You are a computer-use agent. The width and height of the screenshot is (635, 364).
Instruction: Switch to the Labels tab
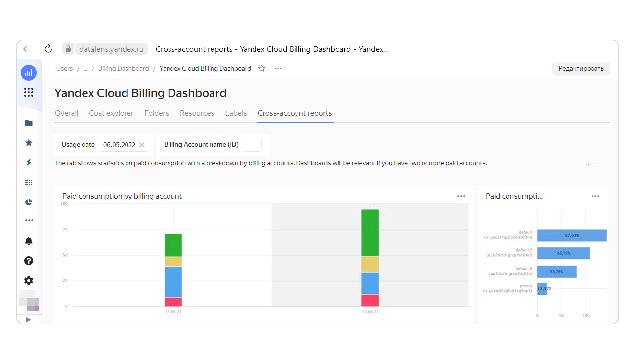236,113
